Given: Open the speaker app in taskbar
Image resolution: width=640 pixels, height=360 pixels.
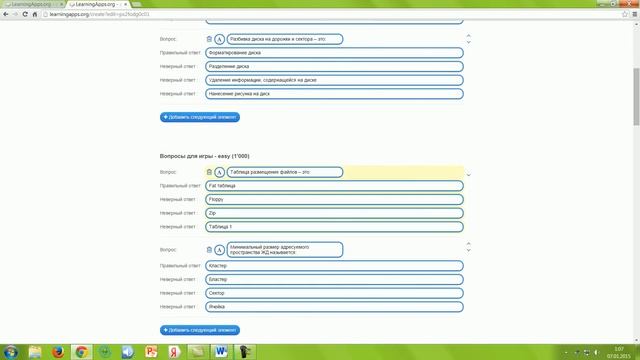Looking at the screenshot, I should pyautogui.click(x=128, y=352).
